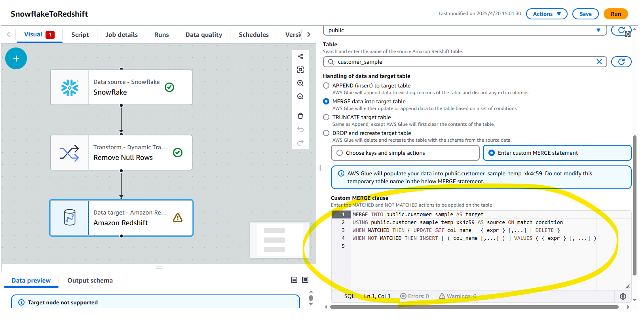Screen dimensions: 644x319
Task: Click the canvas minimap thumbnail
Action: point(279,240)
